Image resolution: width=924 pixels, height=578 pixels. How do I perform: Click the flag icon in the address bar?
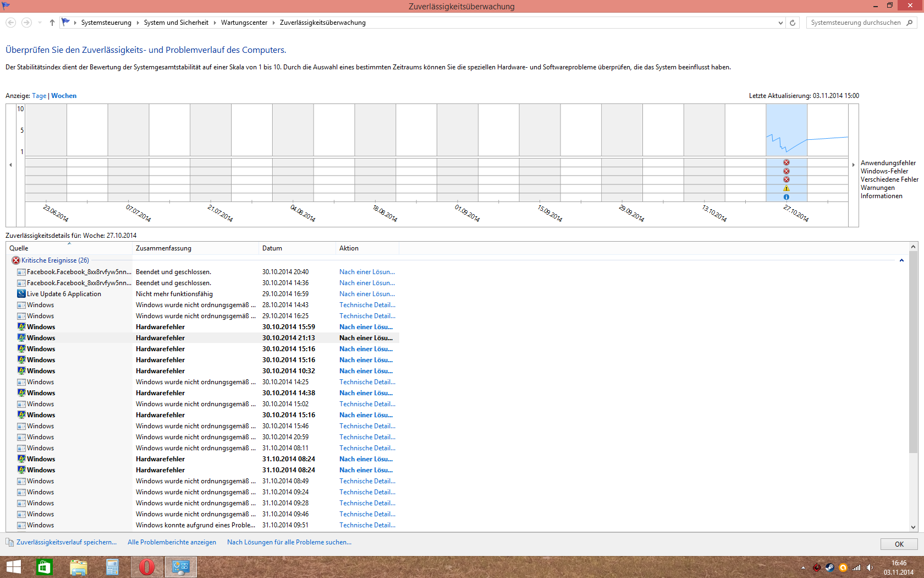66,22
